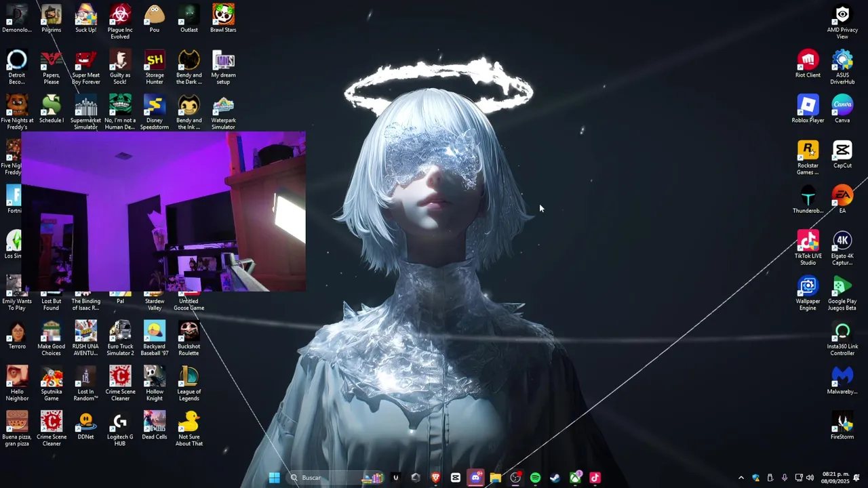Select the Guilty as Sock! icon
This screenshot has width=868, height=488.
[120, 67]
